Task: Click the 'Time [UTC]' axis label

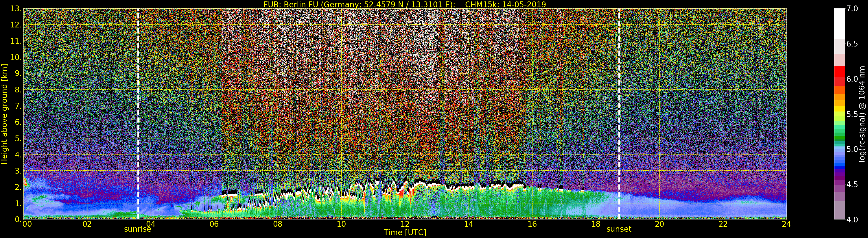Action: click(x=405, y=233)
